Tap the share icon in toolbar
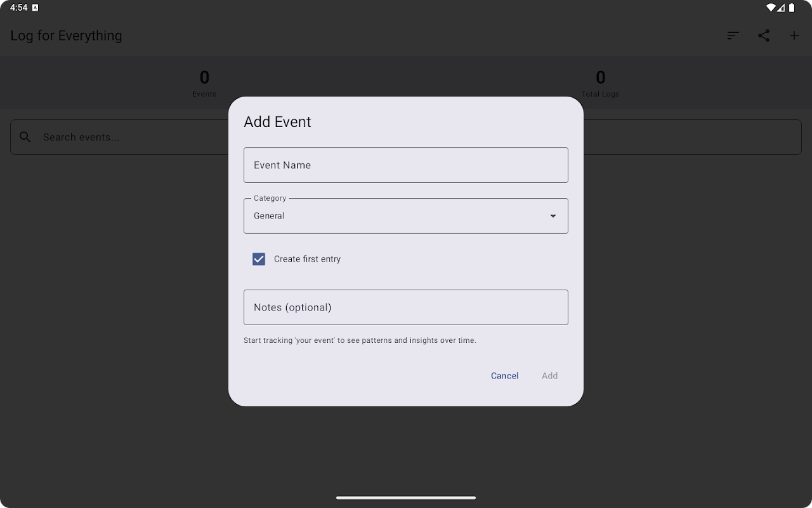This screenshot has width=812, height=508. click(764, 36)
